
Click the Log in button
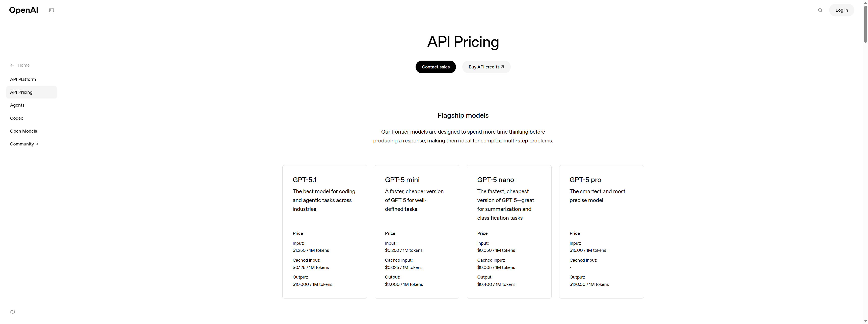842,10
